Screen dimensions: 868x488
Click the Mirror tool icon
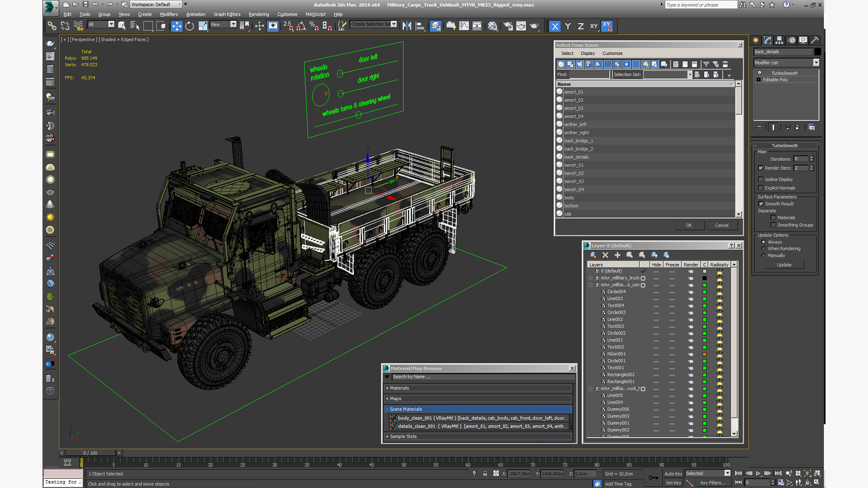pyautogui.click(x=407, y=26)
